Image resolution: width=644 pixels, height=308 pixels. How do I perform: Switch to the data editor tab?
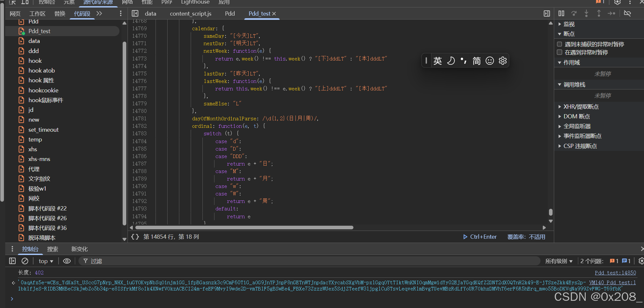point(150,14)
